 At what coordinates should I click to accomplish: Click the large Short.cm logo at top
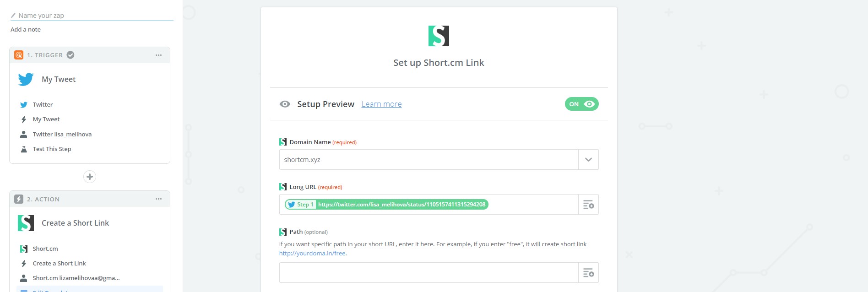(x=439, y=36)
